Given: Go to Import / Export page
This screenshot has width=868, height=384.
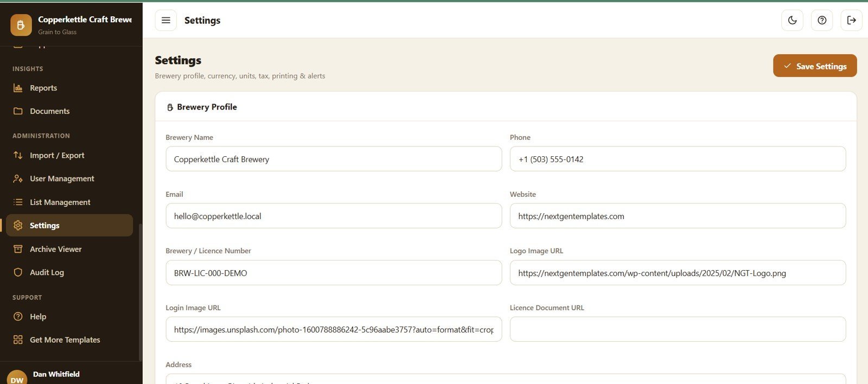Looking at the screenshot, I should pyautogui.click(x=69, y=155).
